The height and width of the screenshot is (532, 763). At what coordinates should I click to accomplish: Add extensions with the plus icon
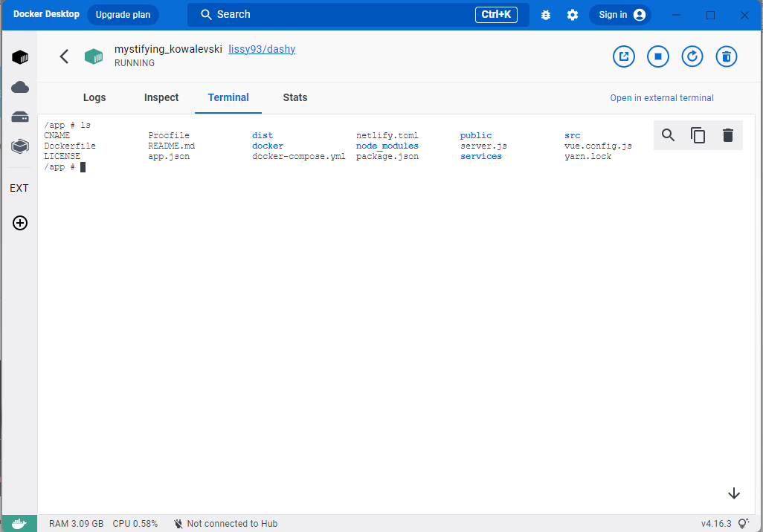[x=20, y=223]
